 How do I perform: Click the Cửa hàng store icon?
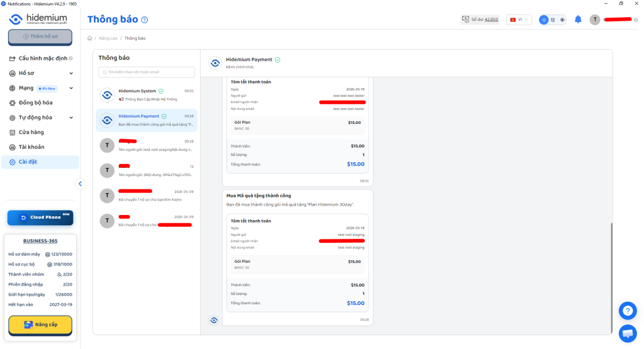(x=13, y=133)
